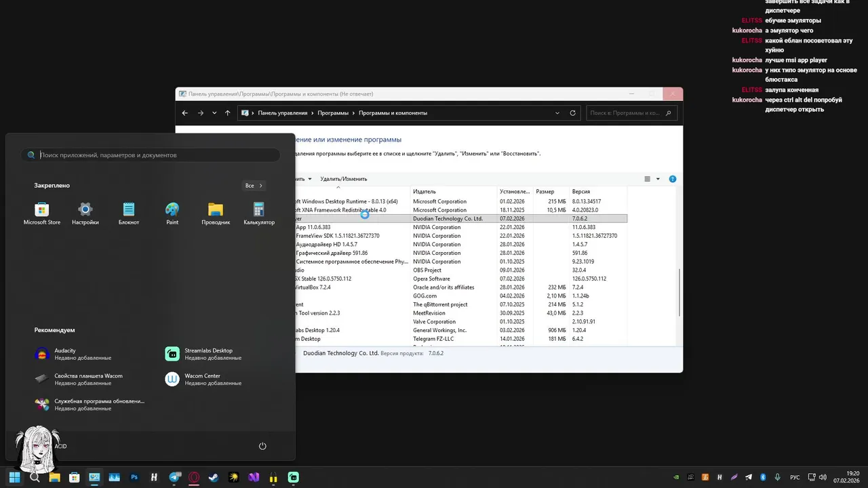Open Steam from taskbar
868x488 pixels.
(x=214, y=477)
